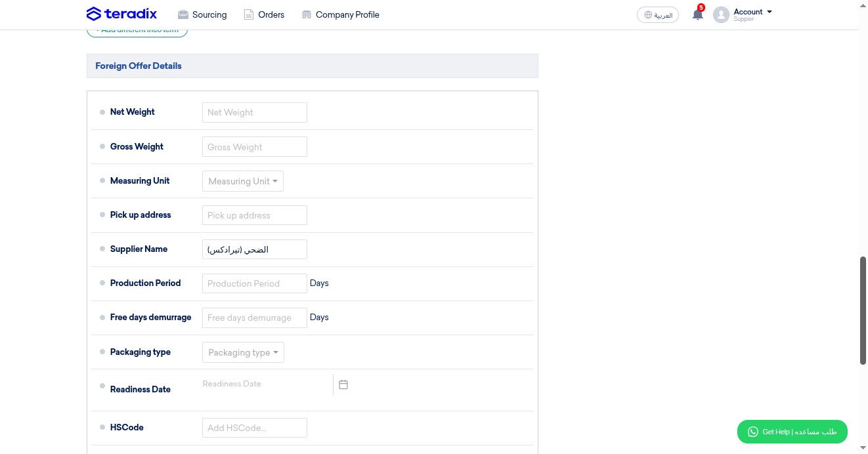The height and width of the screenshot is (454, 868).
Task: Open the Orders menu
Action: click(x=265, y=14)
